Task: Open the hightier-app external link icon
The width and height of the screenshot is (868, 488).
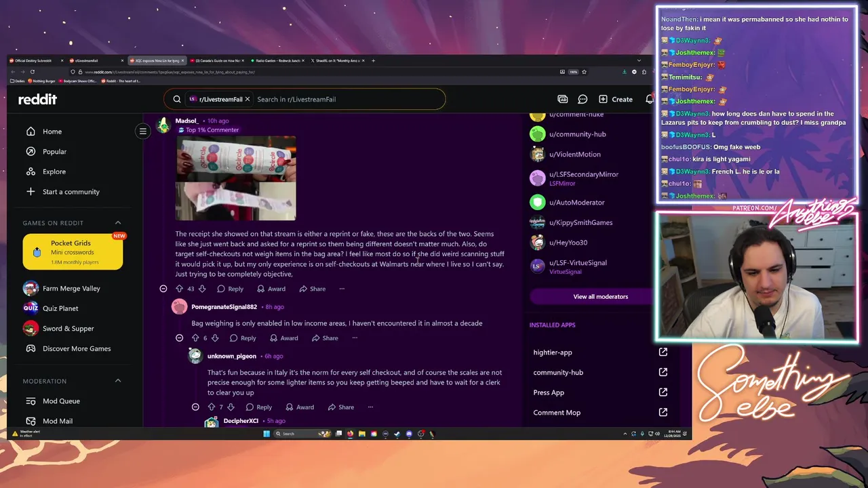Action: pyautogui.click(x=663, y=352)
